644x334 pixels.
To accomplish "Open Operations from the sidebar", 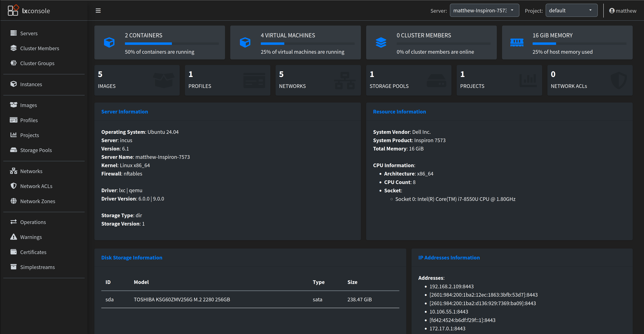I will point(33,222).
